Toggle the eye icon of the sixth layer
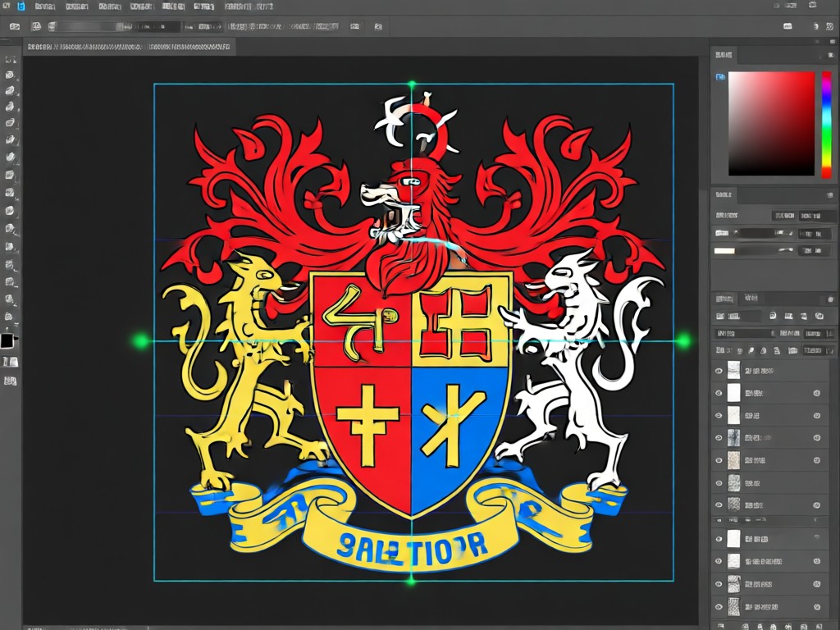The image size is (840, 630). click(x=719, y=483)
